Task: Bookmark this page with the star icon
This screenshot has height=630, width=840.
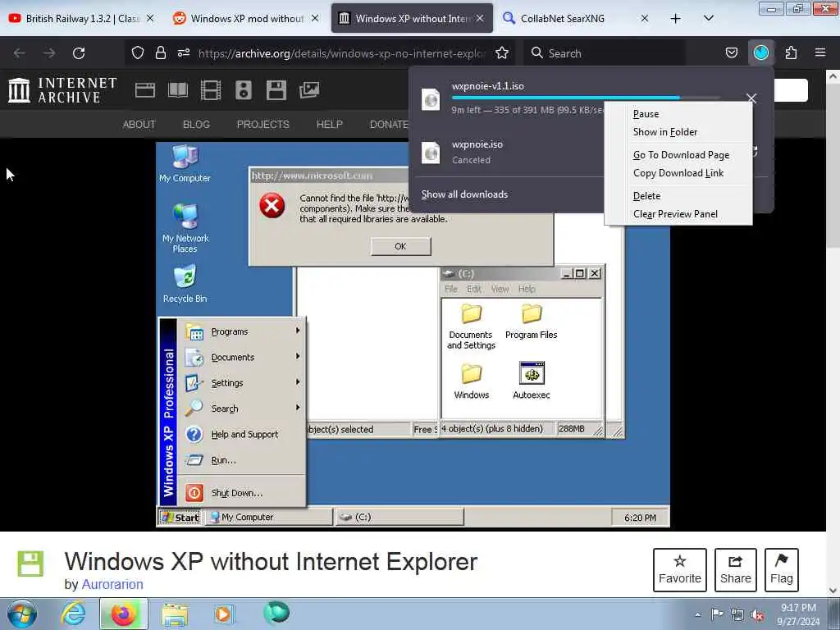Action: (502, 53)
